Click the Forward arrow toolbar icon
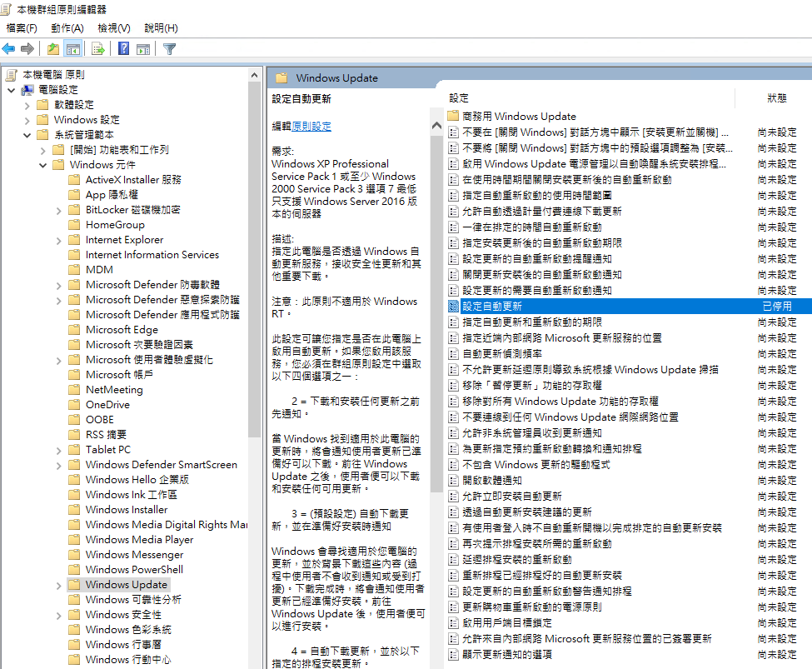Image resolution: width=812 pixels, height=669 pixels. coord(27,48)
